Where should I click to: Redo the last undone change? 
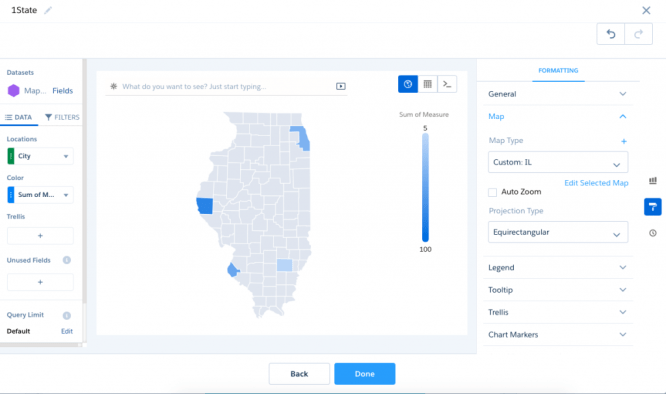638,34
